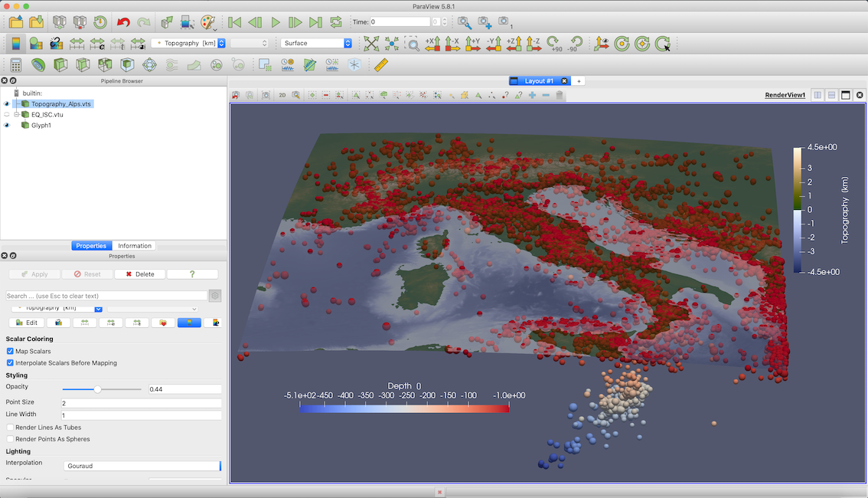Switch to the Information tab

tap(135, 246)
